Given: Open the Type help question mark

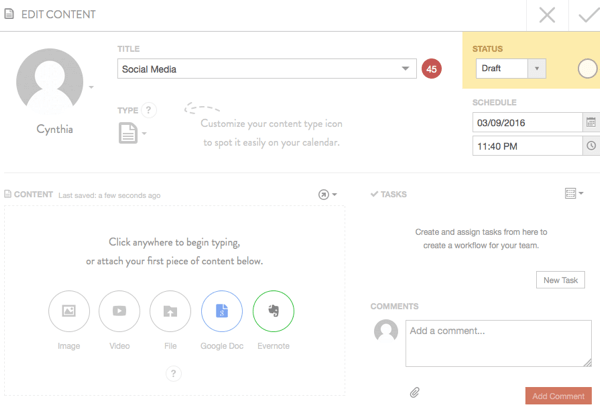Looking at the screenshot, I should click(x=148, y=110).
